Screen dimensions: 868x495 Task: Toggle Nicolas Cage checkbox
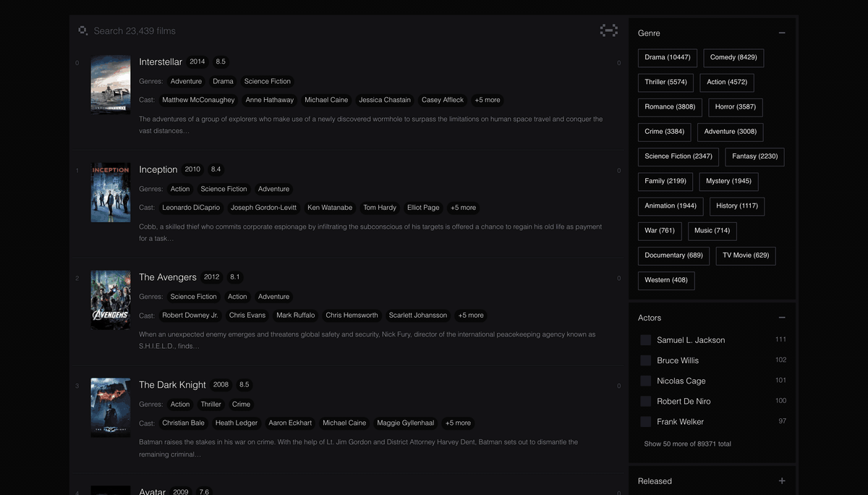(646, 381)
